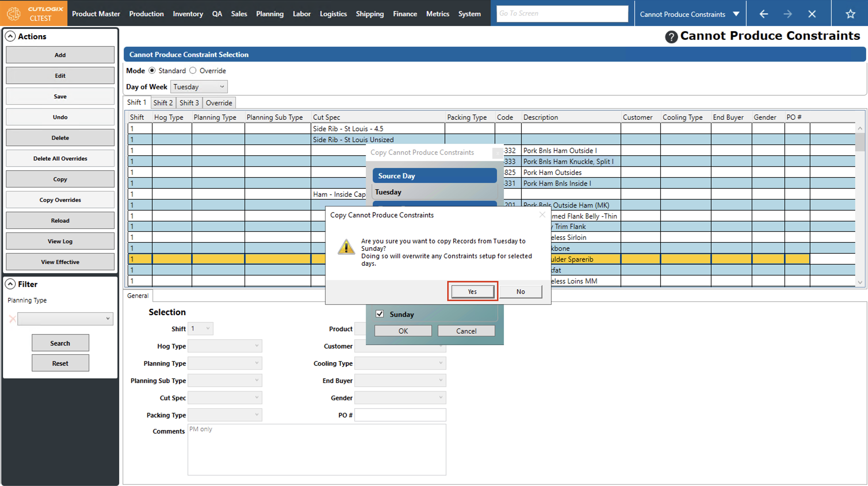Open the Inventory menu
Viewport: 868px width, 486px height.
[x=188, y=14]
